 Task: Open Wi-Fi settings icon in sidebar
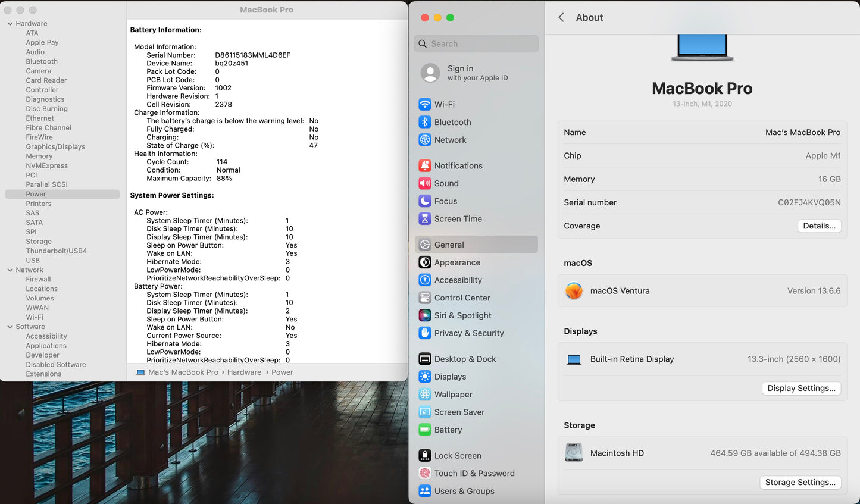(x=424, y=104)
